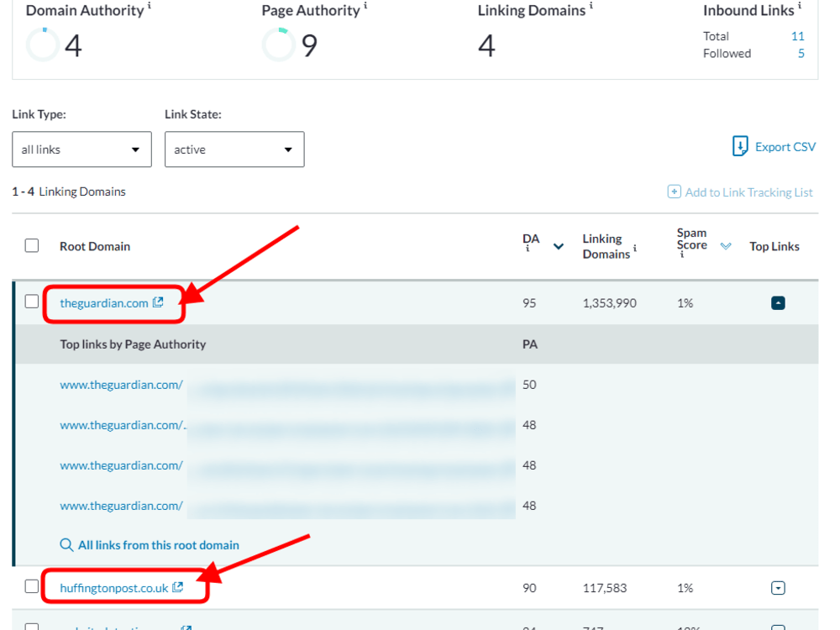Expand top links for huffingtonpost.co.uk row

point(778,588)
